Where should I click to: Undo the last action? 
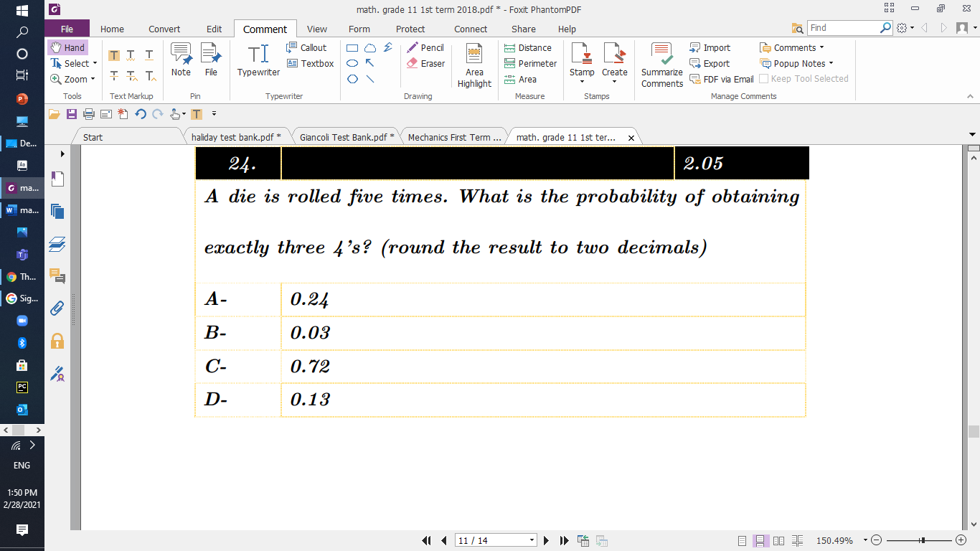141,114
